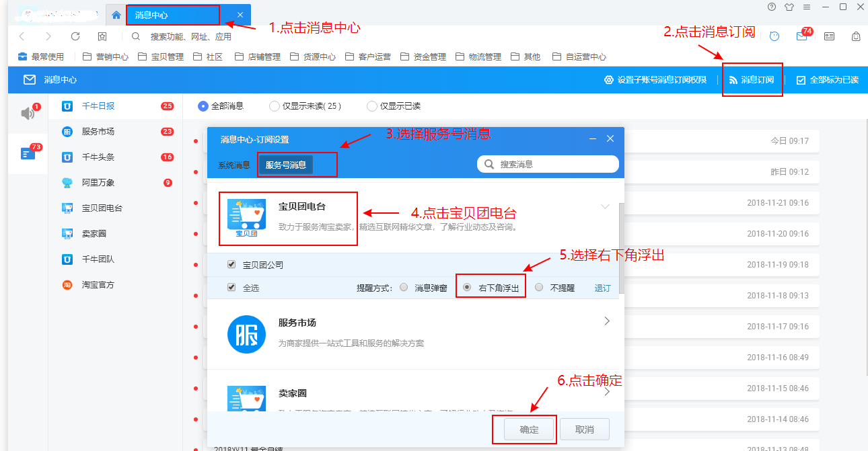Toggle the 全选 checkbox
Viewport: 868px width, 451px height.
(x=231, y=288)
